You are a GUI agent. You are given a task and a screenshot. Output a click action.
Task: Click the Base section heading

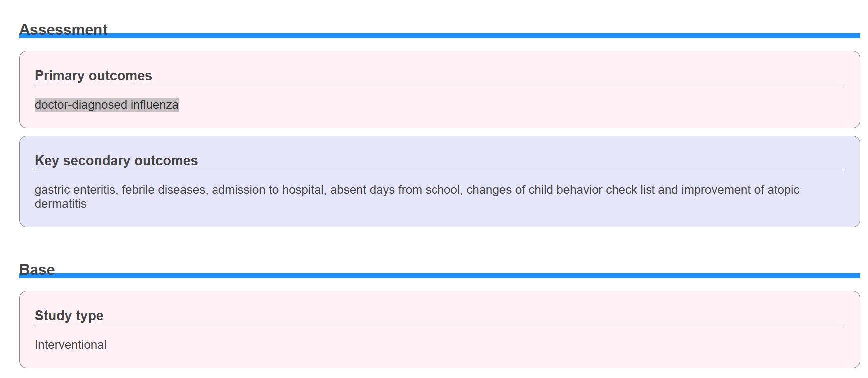click(37, 269)
